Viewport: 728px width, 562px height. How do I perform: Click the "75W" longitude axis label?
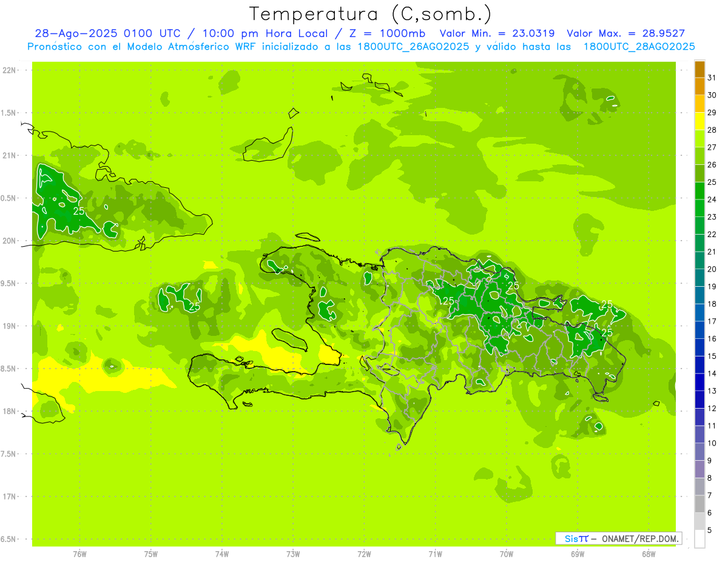(151, 554)
